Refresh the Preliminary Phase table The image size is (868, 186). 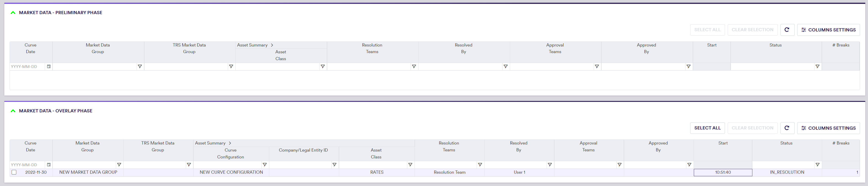(787, 30)
